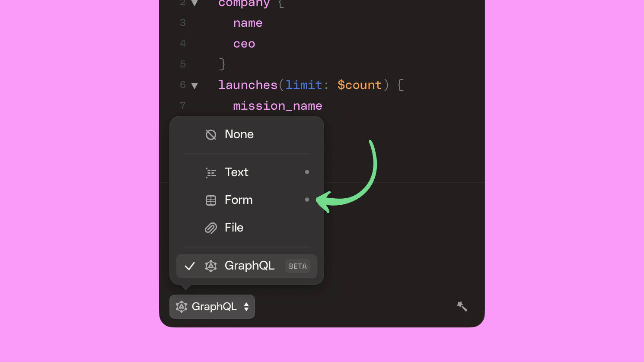Click line number 7 in gutter
This screenshot has width=644, height=362.
tap(183, 106)
